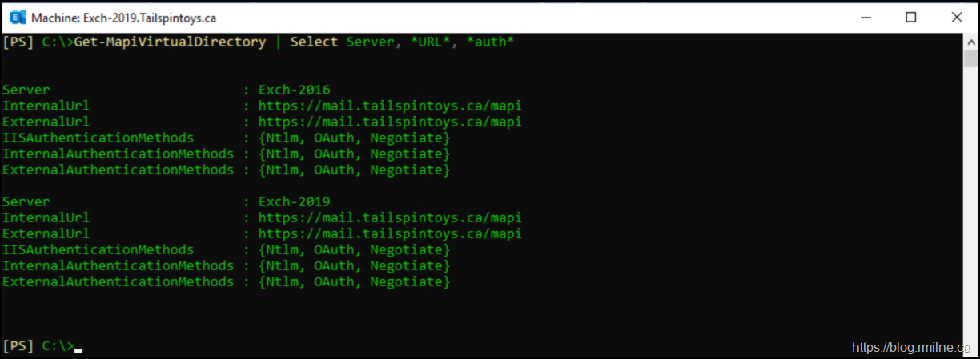Click the 'Select' keyword in the command
The image size is (980, 359).
(x=315, y=42)
